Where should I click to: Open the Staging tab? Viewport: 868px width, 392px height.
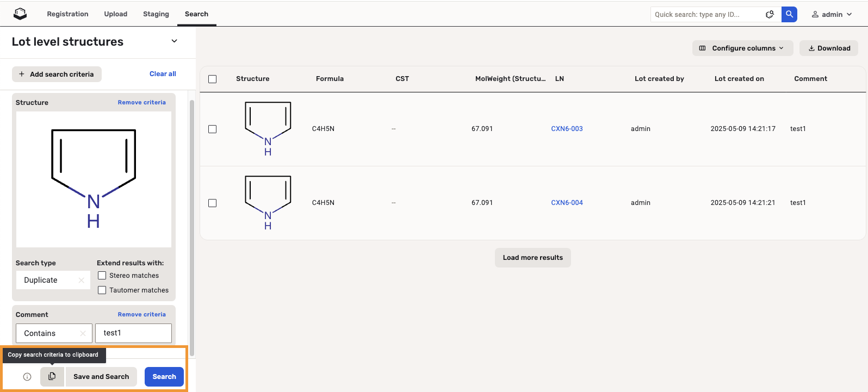coord(156,14)
